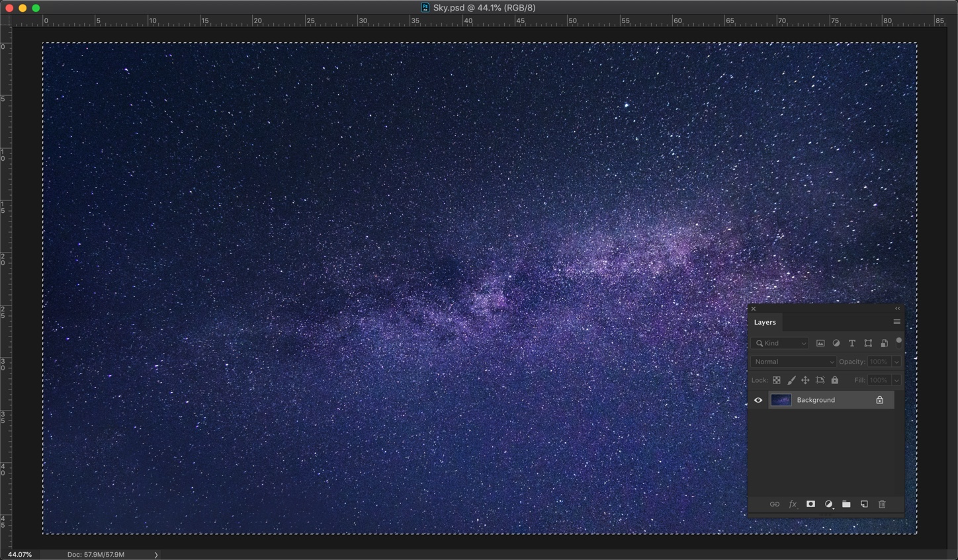The height and width of the screenshot is (560, 958).
Task: Open status bar info arrow menu
Action: point(156,555)
